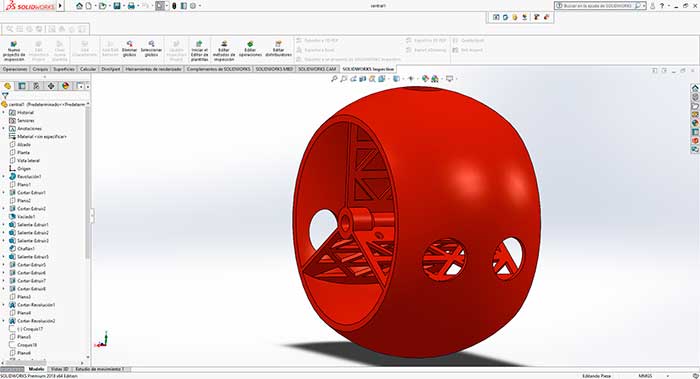Open the SOLIDWORKS MBD tab
The image size is (700, 379).
point(274,69)
